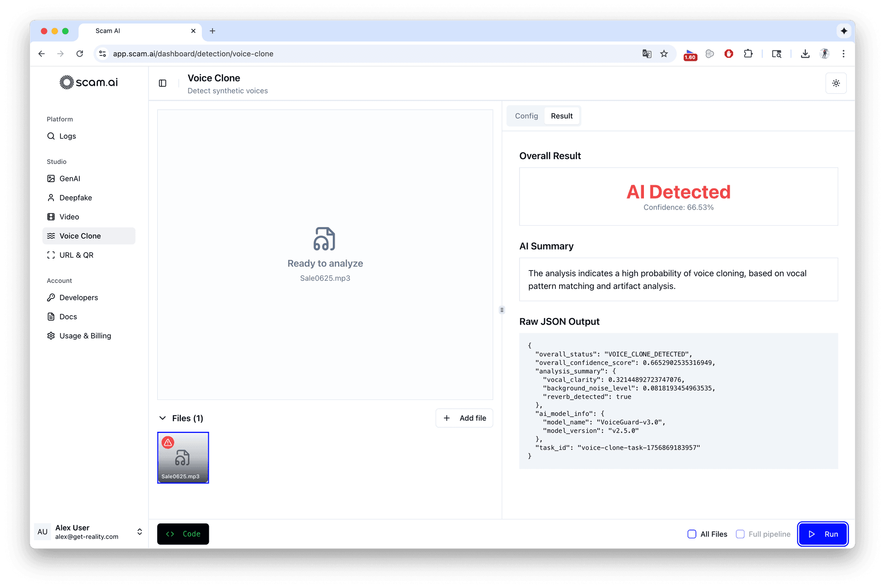Click the panel resize divider handle
The width and height of the screenshot is (885, 588).
[x=502, y=310]
